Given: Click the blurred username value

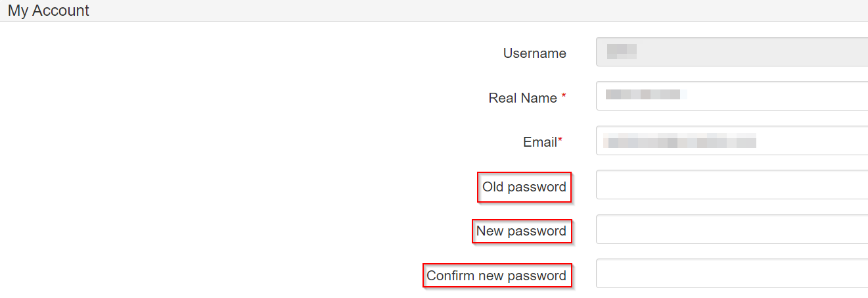Looking at the screenshot, I should (622, 51).
